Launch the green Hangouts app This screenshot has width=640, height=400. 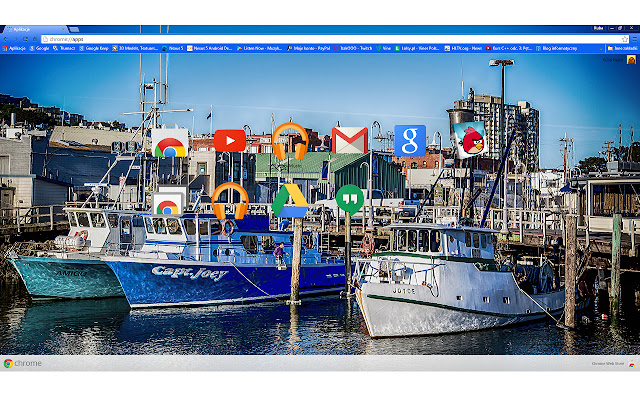tap(350, 199)
